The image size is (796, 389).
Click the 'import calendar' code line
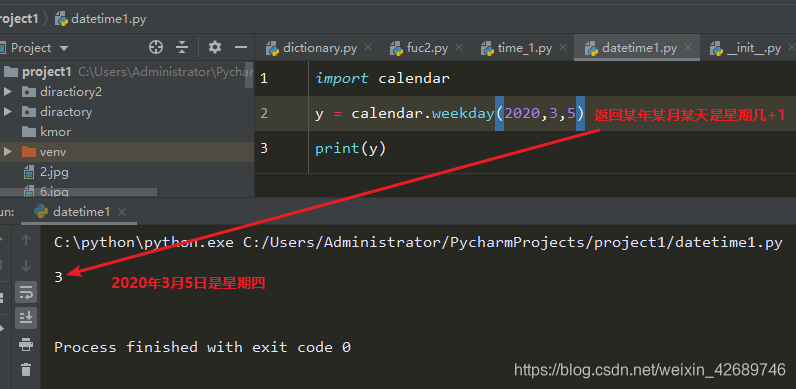pyautogui.click(x=382, y=78)
